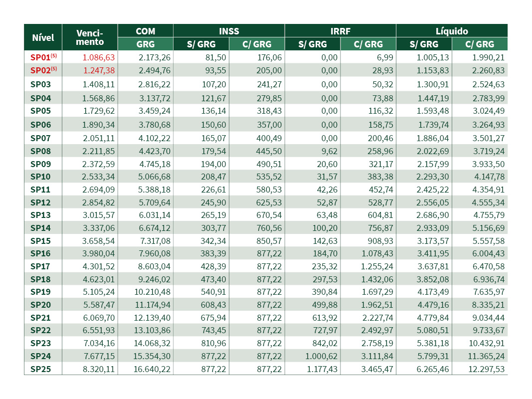Click the Nível column header
The image size is (532, 399).
click(x=43, y=37)
